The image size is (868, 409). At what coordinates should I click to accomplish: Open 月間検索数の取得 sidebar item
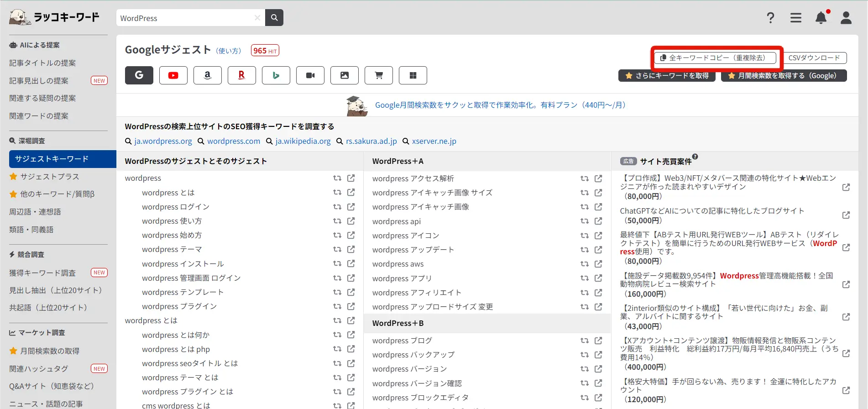pyautogui.click(x=50, y=351)
